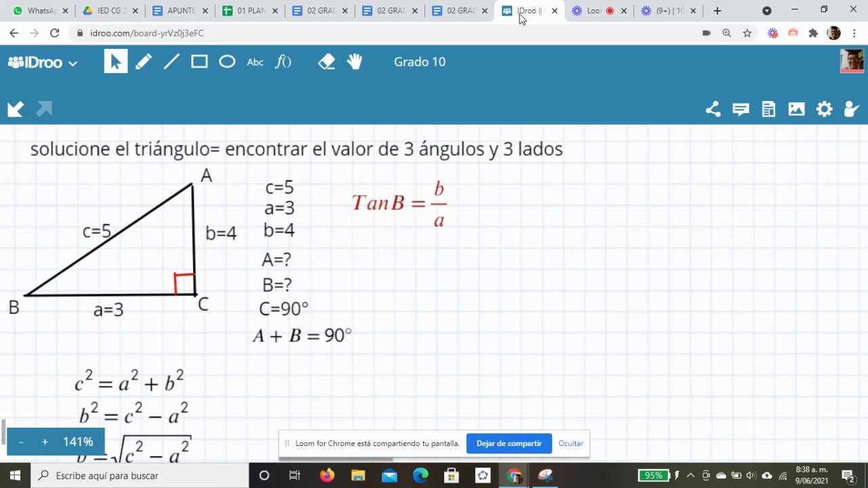Click the undo arrow icon
The width and height of the screenshot is (868, 488).
click(x=16, y=109)
